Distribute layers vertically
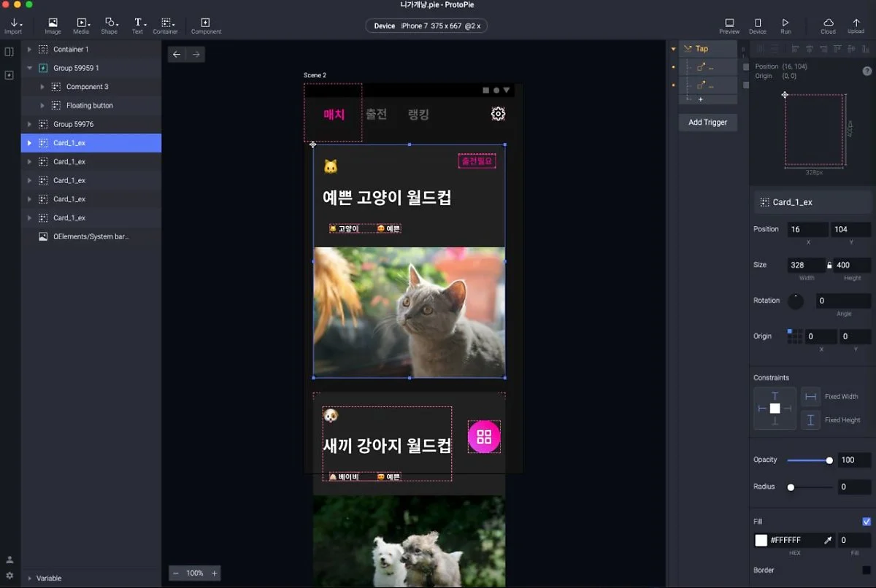This screenshot has width=876, height=588. pos(774,50)
